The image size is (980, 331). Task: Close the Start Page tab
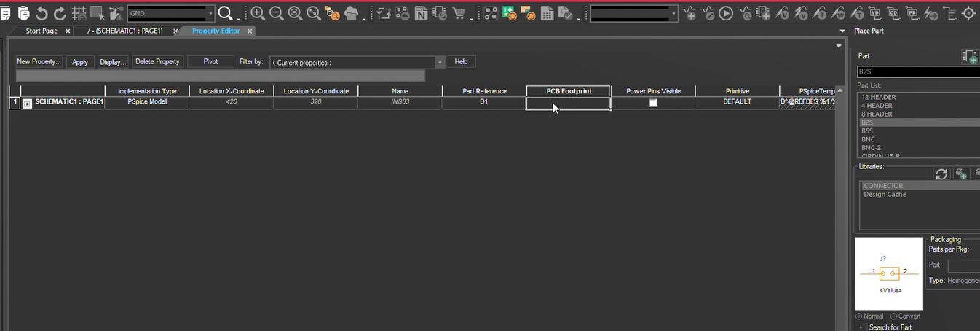click(x=67, y=31)
